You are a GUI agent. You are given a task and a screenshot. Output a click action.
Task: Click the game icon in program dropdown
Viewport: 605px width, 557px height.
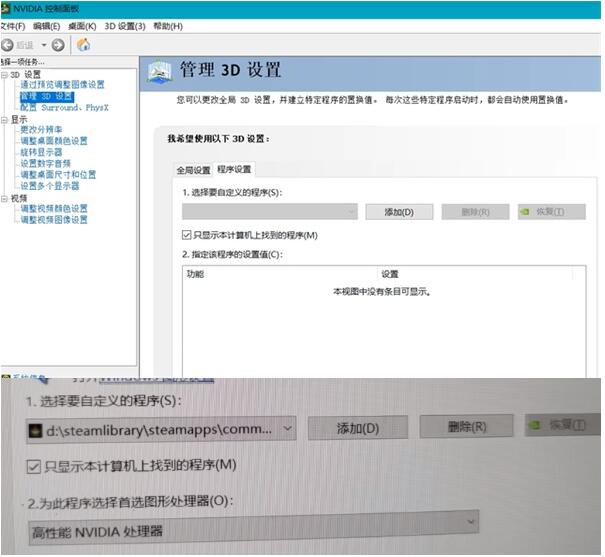(x=35, y=431)
